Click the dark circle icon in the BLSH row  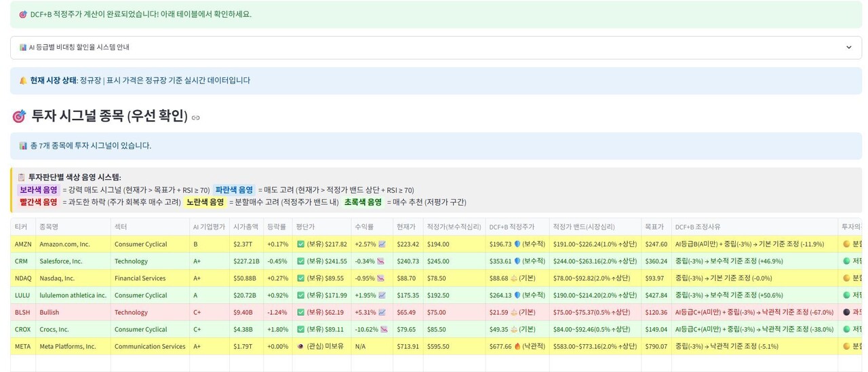[x=846, y=312]
